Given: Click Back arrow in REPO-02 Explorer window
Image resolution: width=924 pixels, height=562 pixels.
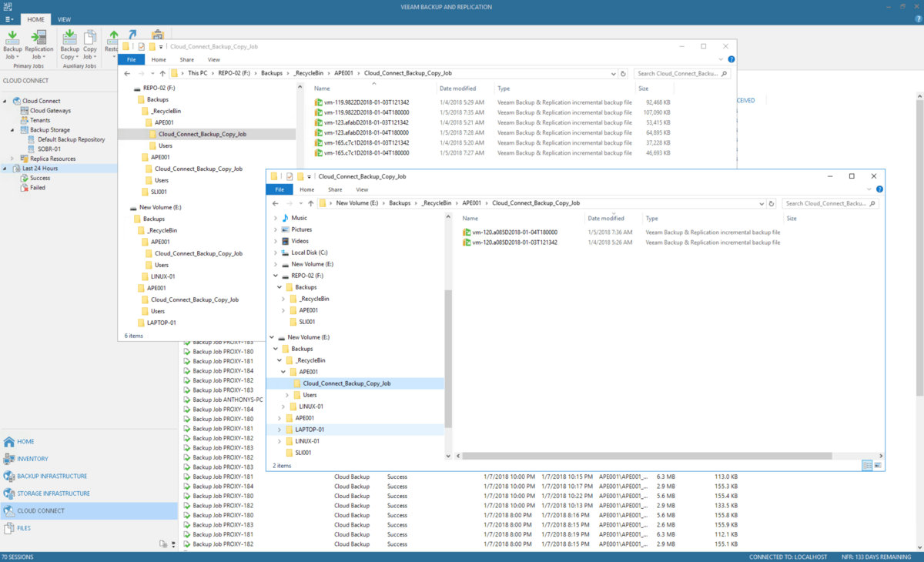Looking at the screenshot, I should pyautogui.click(x=127, y=74).
